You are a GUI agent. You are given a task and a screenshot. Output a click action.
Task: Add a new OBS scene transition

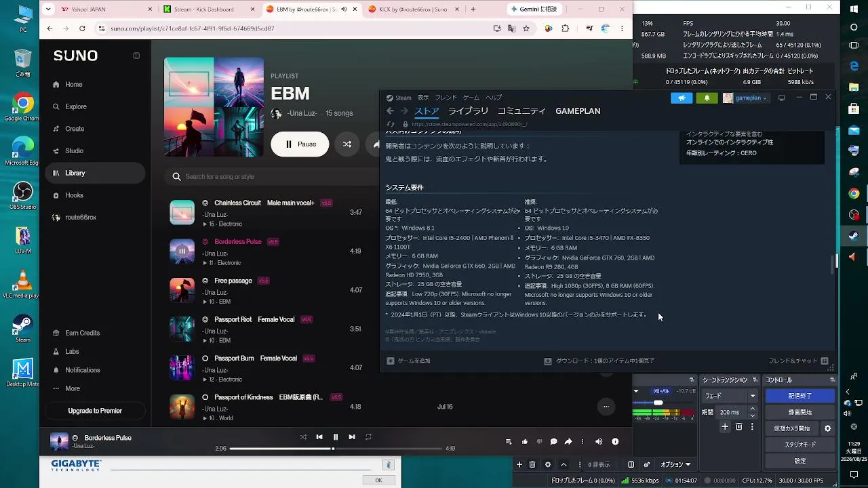pos(725,427)
